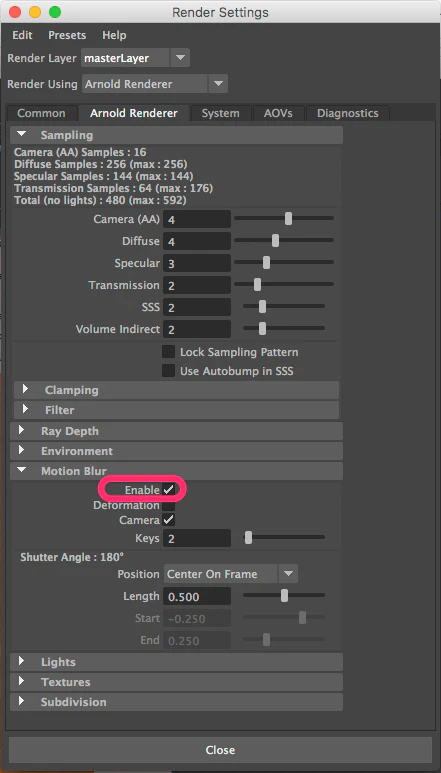Switch to the System tab
This screenshot has width=441, height=773.
click(x=220, y=113)
